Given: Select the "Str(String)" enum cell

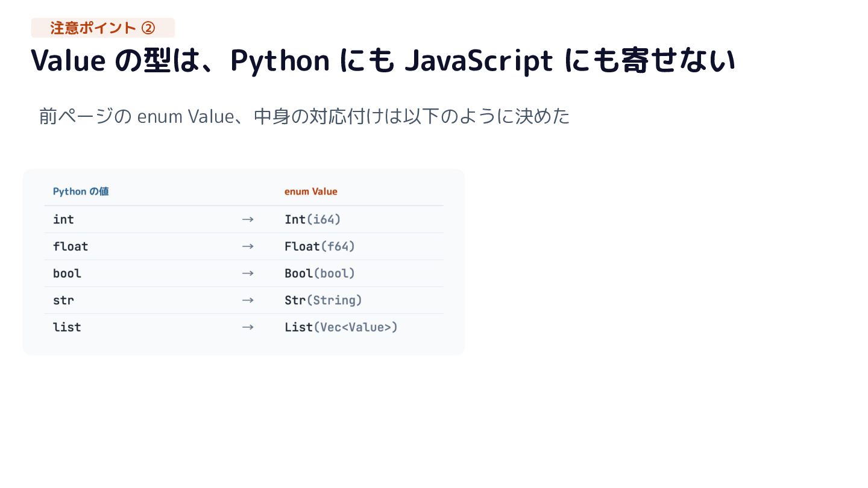Looking at the screenshot, I should tap(324, 300).
